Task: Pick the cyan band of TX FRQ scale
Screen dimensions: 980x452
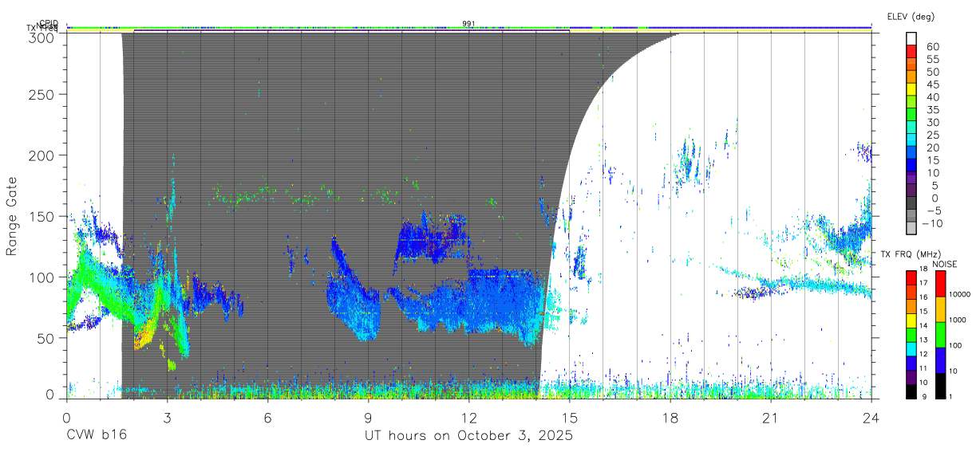Action: pyautogui.click(x=912, y=348)
